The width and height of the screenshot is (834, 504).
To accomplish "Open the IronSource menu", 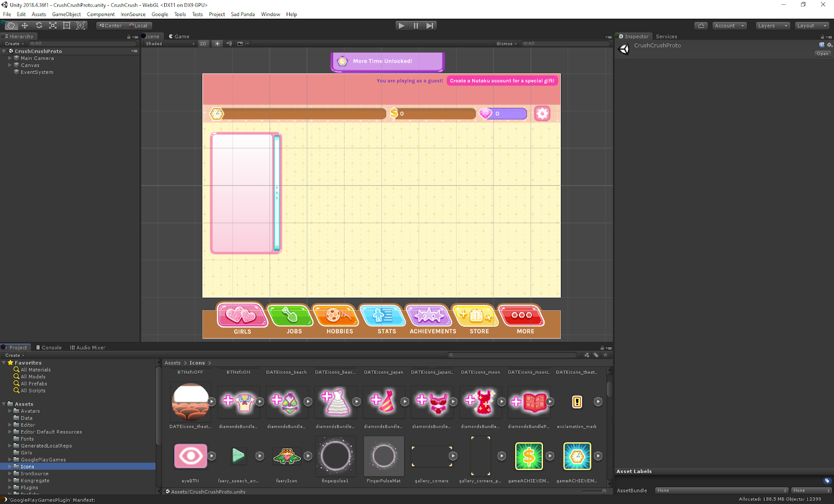I will [133, 14].
